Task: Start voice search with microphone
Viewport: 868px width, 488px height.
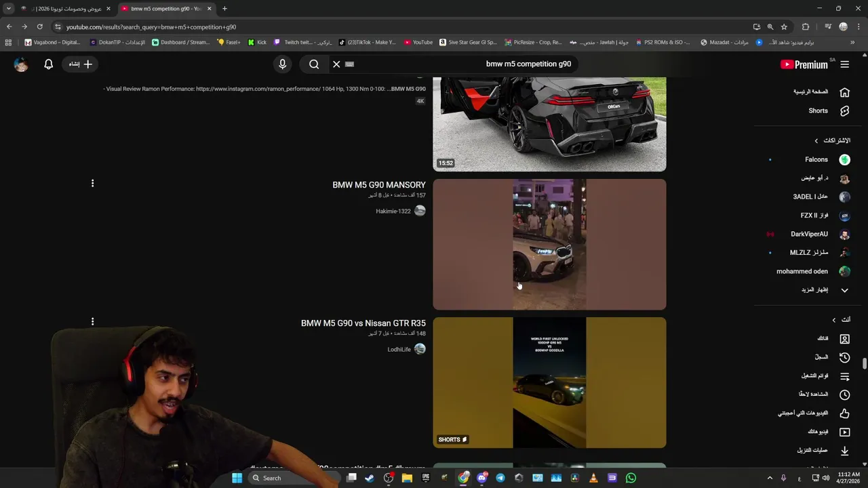Action: 283,64
